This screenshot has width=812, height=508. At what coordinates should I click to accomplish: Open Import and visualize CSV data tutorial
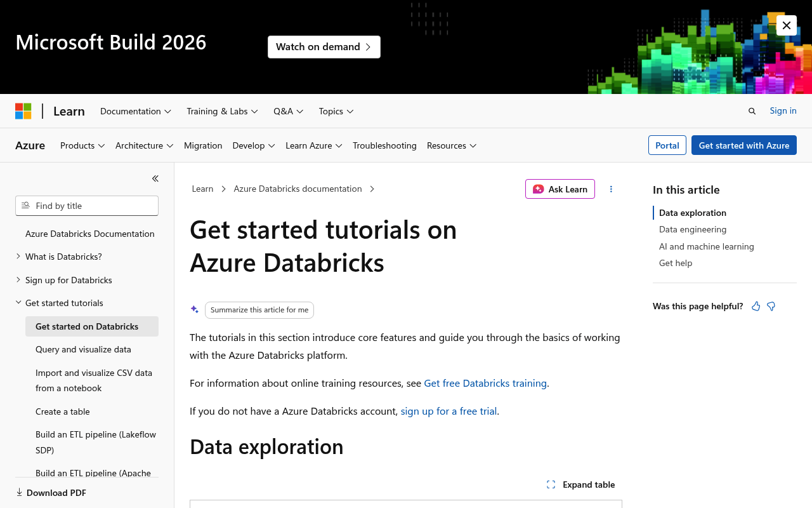point(94,380)
